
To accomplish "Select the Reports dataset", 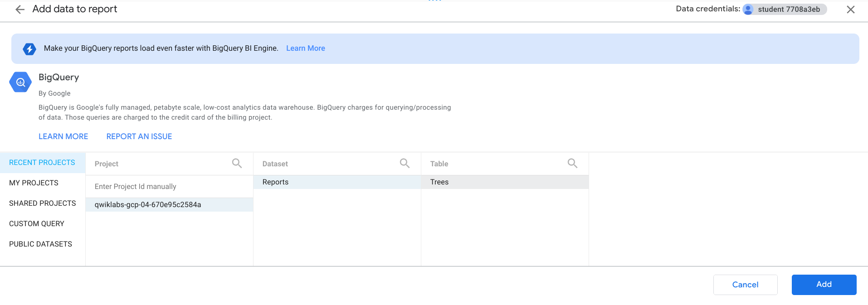I will 337,182.
